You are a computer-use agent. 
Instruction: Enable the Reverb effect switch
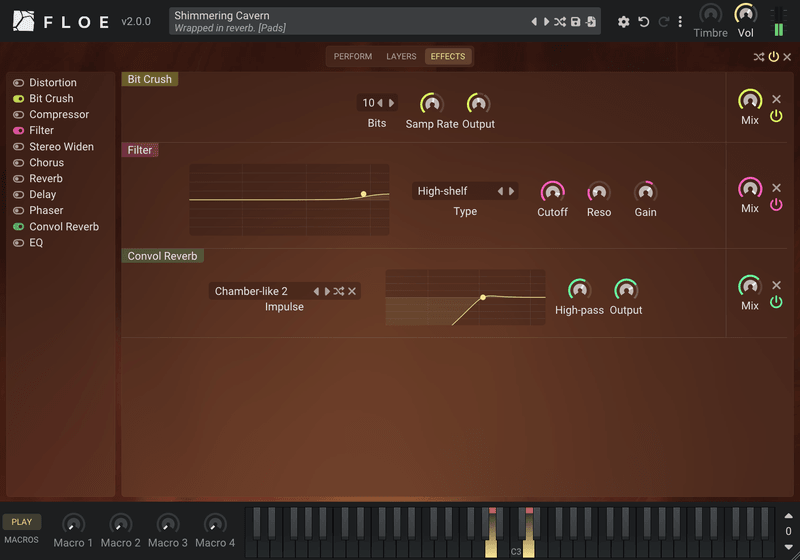pos(18,179)
